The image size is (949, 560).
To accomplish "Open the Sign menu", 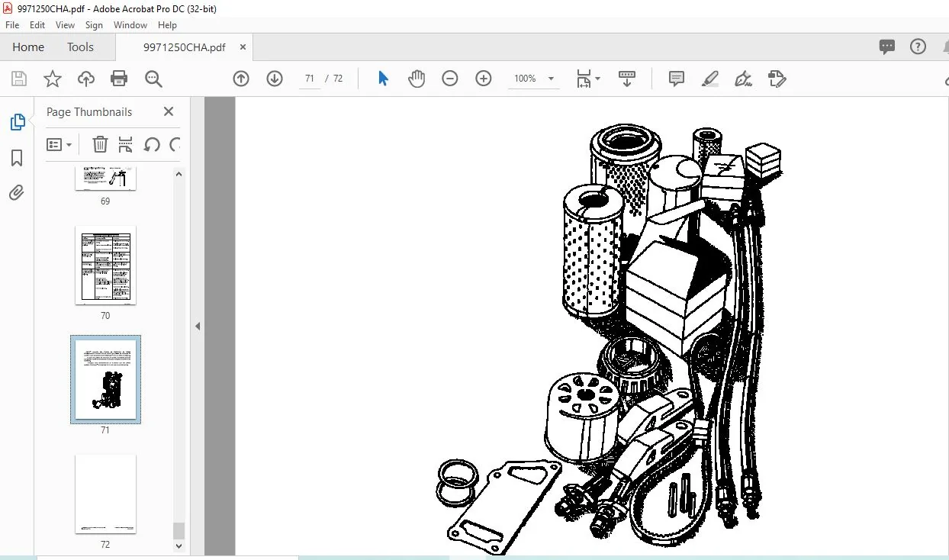I will [x=94, y=25].
